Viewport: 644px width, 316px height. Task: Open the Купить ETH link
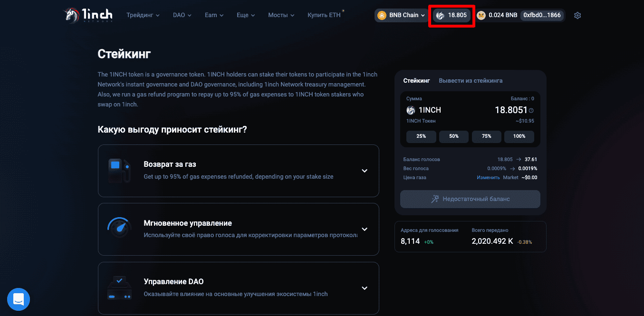(x=324, y=15)
